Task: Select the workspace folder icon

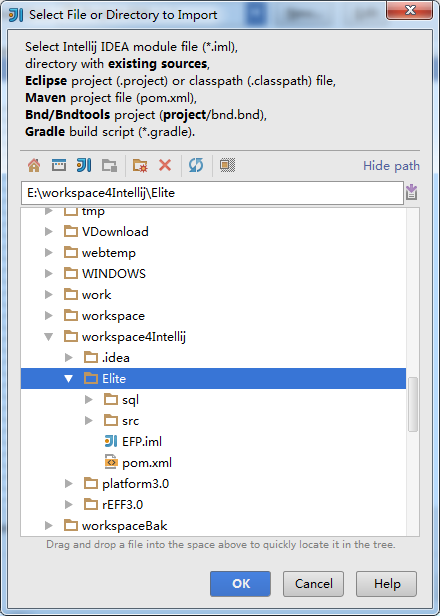Action: (x=71, y=315)
